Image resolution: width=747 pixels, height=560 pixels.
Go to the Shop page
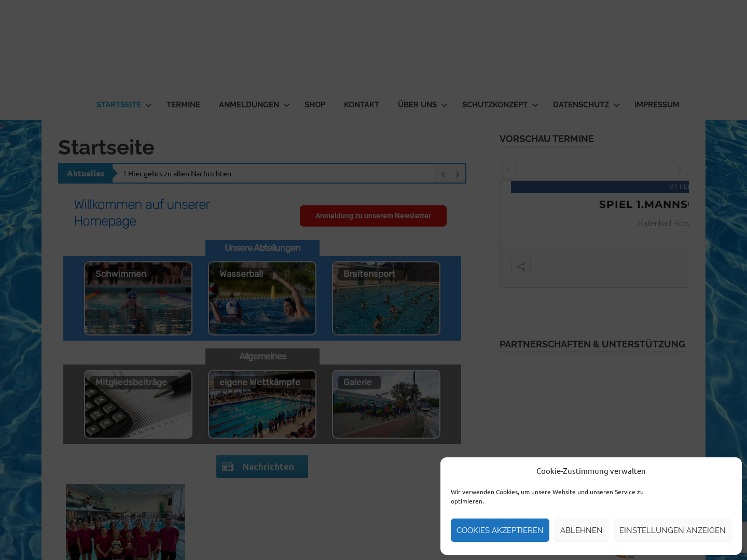pos(315,105)
